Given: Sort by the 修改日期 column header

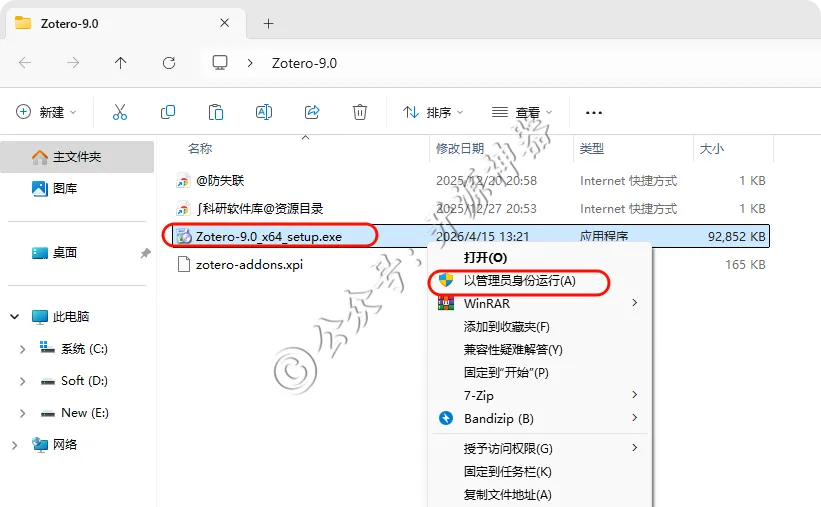Looking at the screenshot, I should pos(460,149).
